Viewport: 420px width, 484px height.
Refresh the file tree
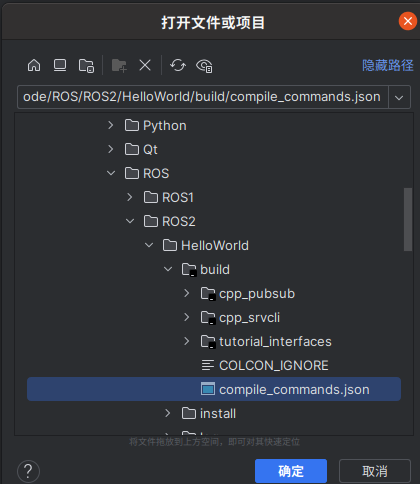coord(178,65)
